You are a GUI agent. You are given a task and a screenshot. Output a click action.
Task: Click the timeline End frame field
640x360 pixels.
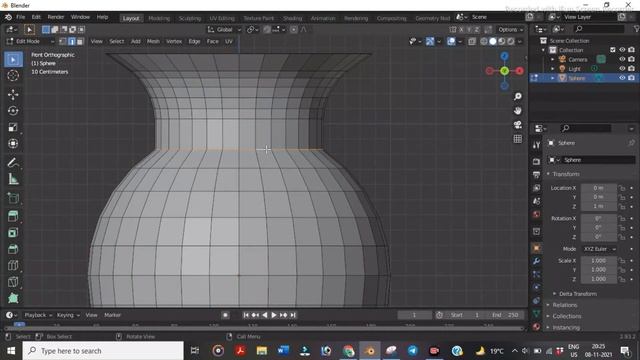point(505,315)
